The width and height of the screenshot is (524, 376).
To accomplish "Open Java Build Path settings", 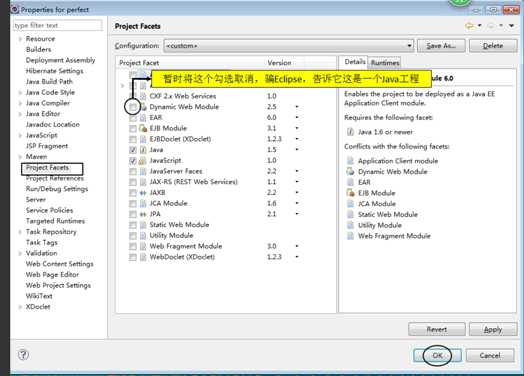I will tap(49, 82).
